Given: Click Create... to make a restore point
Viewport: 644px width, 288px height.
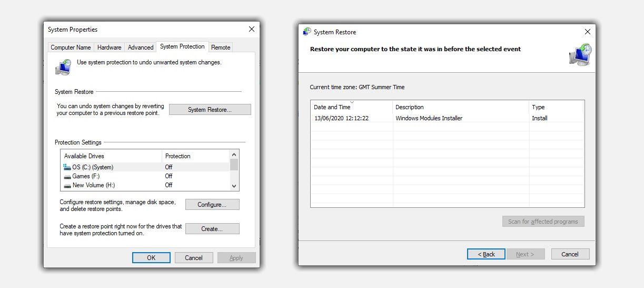Looking at the screenshot, I should tap(212, 229).
